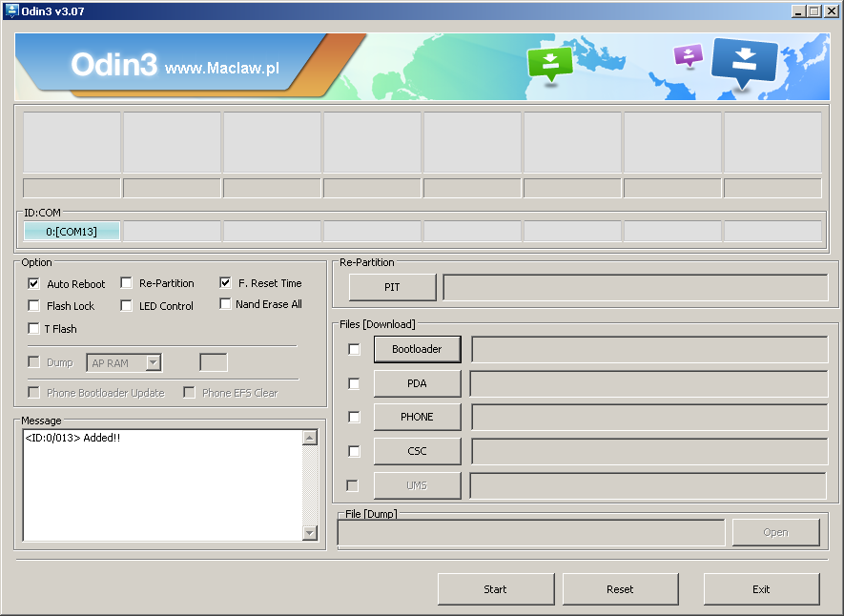Click the PIT file path field
Screen dimensions: 844x616
[635, 287]
